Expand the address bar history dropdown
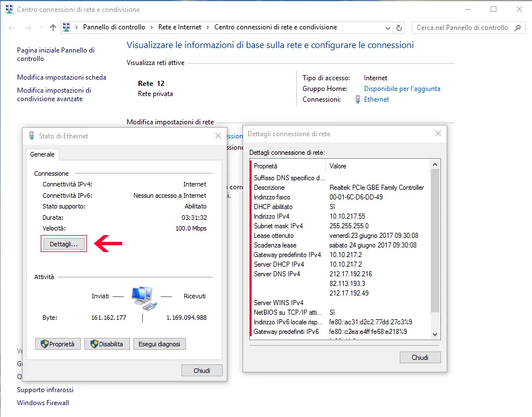The image size is (532, 417). pos(388,27)
